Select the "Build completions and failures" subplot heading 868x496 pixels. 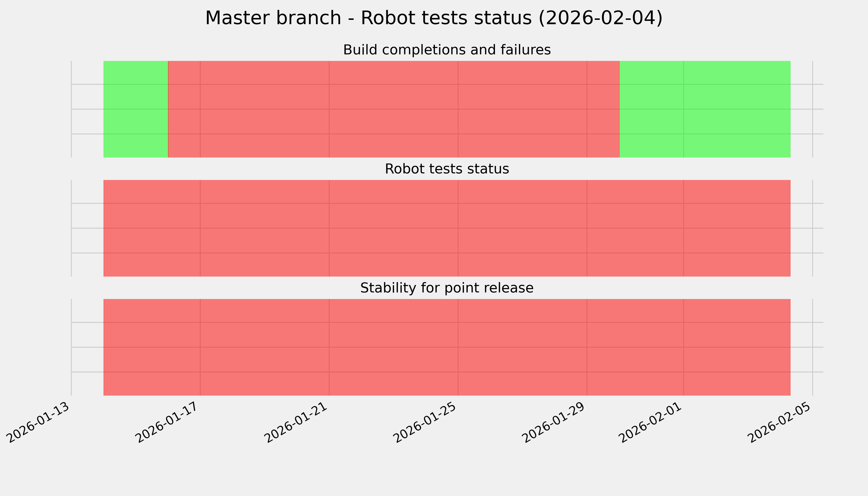point(447,50)
